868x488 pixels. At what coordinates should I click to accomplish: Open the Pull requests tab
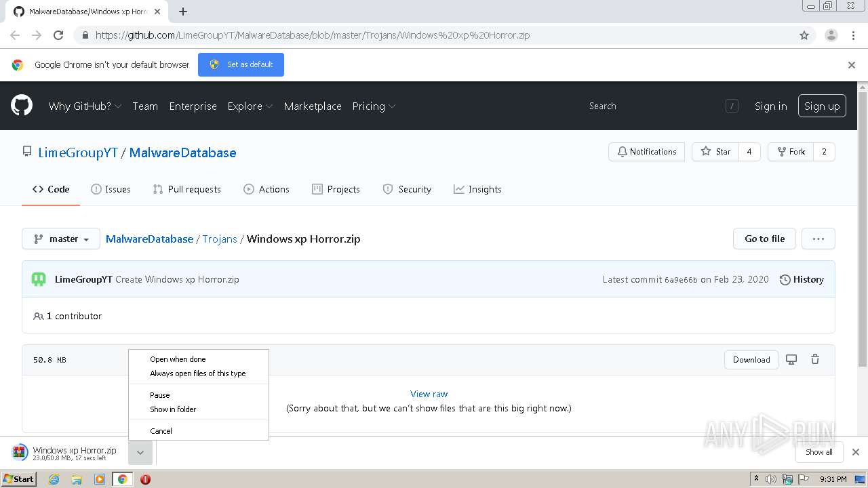187,189
